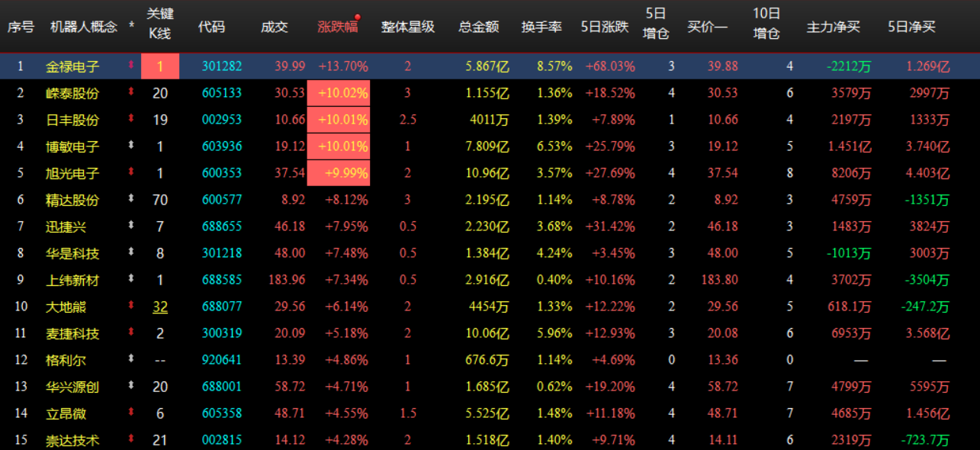
Task: Select stock name 大地熊
Action: [66, 307]
